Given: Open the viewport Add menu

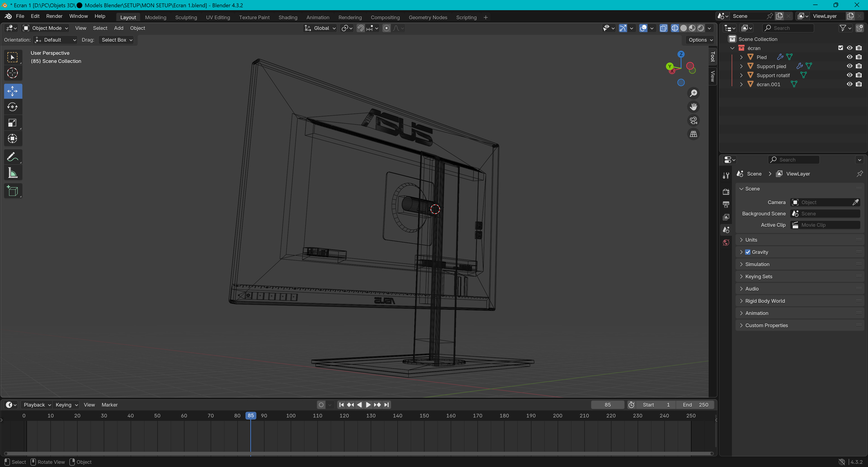Looking at the screenshot, I should coord(119,28).
